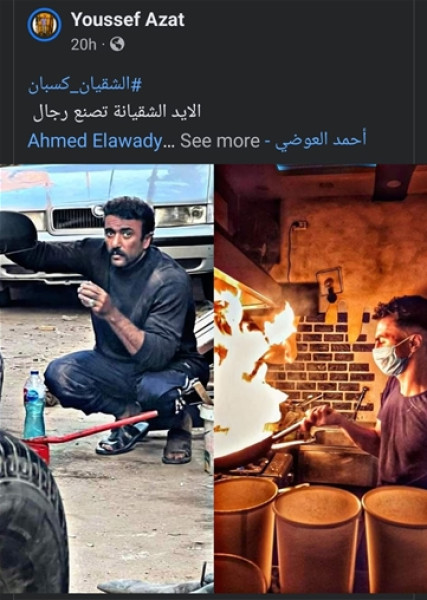Image resolution: width=427 pixels, height=600 pixels.
Task: Click the 20h post timestamp
Action: pyautogui.click(x=83, y=44)
